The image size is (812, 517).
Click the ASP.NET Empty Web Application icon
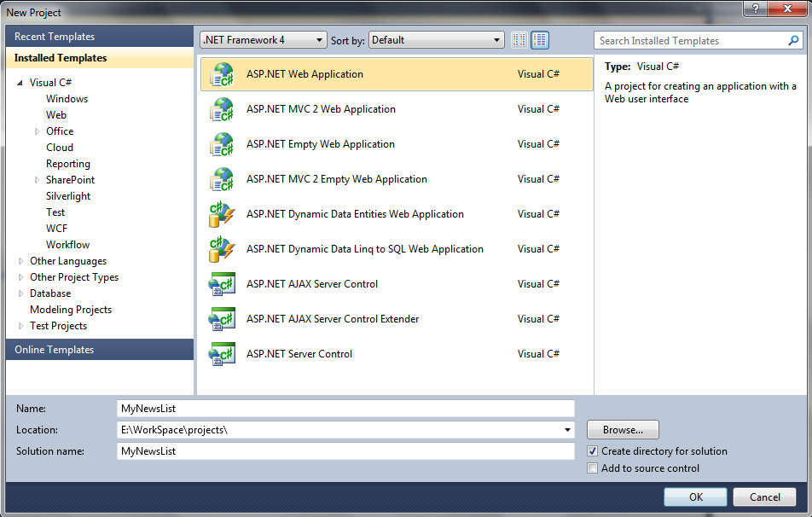tap(222, 144)
